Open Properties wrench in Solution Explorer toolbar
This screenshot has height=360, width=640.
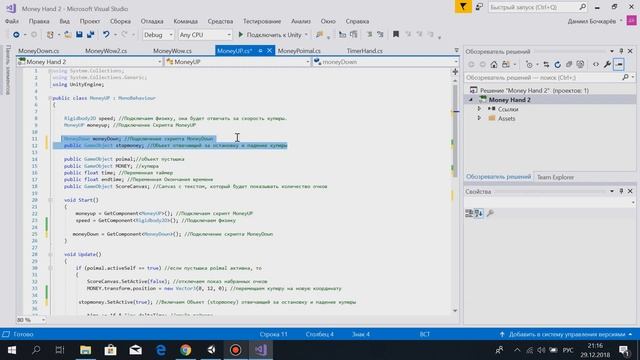click(x=607, y=64)
